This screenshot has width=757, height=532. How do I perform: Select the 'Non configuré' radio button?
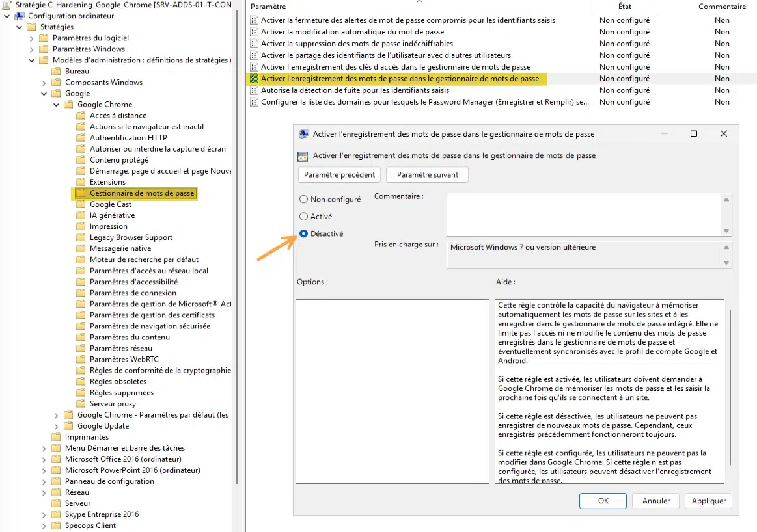point(304,199)
